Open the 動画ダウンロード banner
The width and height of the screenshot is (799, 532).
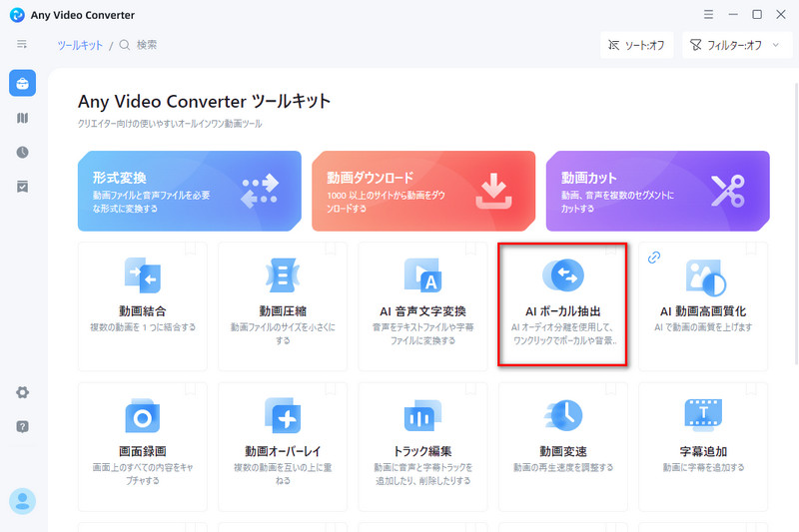[423, 191]
